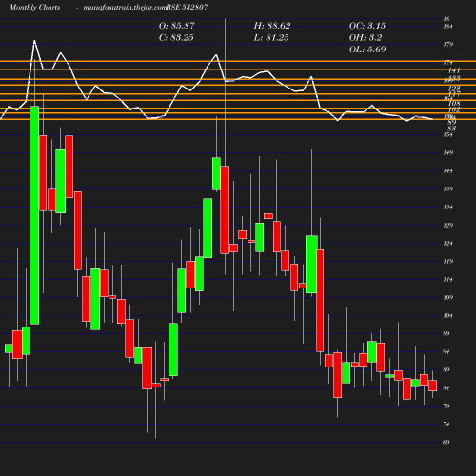Click the "OC: 3.15" reading
This screenshot has height=476, width=476.
click(367, 26)
